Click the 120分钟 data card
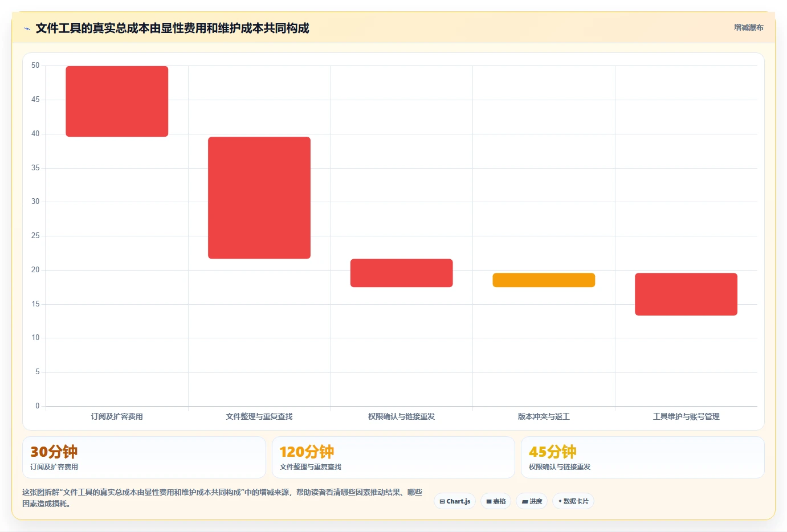The height and width of the screenshot is (532, 787). (393, 457)
